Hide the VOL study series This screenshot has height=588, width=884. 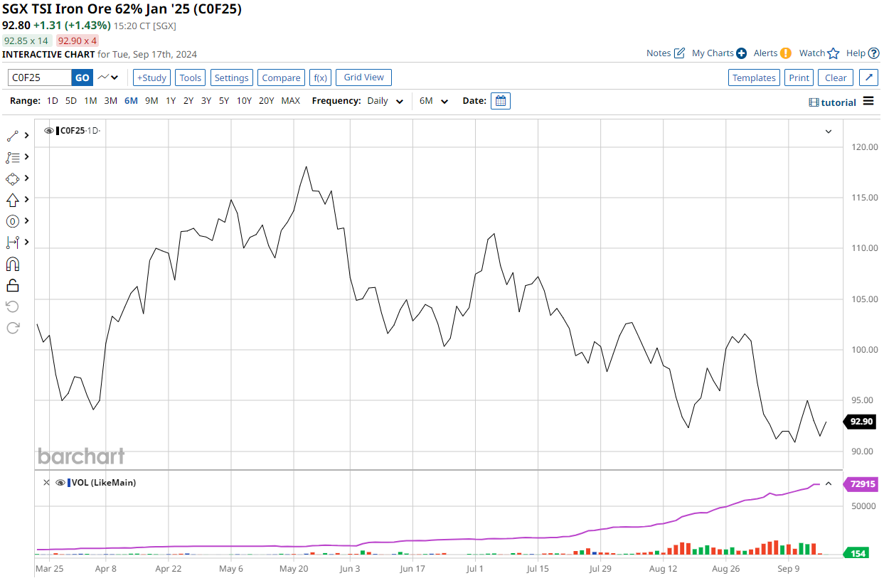pos(60,482)
